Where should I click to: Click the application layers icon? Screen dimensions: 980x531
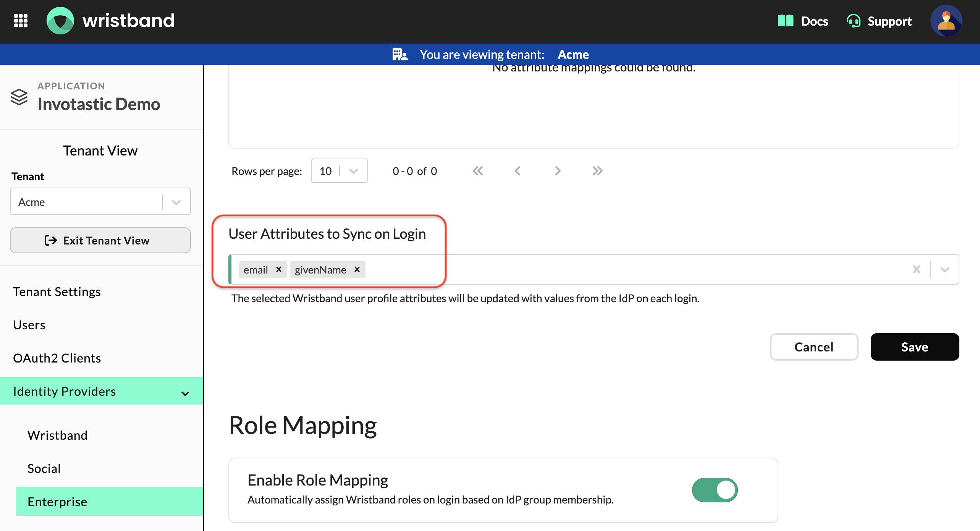pyautogui.click(x=19, y=97)
